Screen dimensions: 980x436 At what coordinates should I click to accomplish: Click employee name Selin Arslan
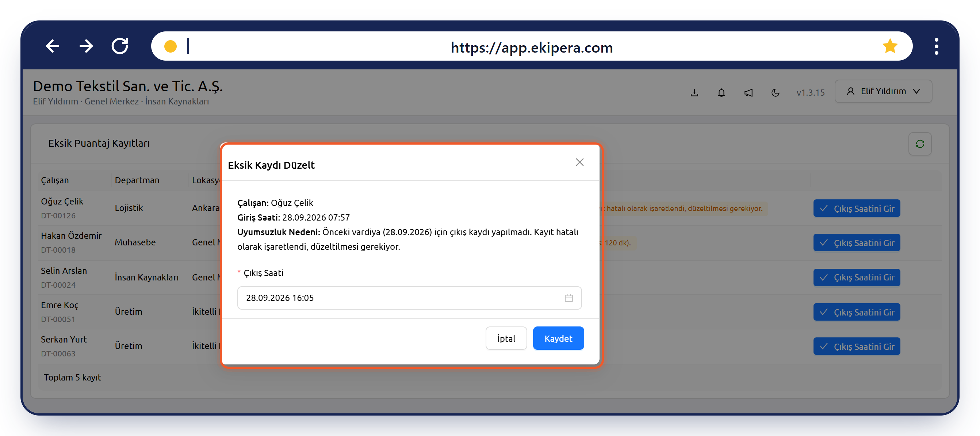click(64, 271)
